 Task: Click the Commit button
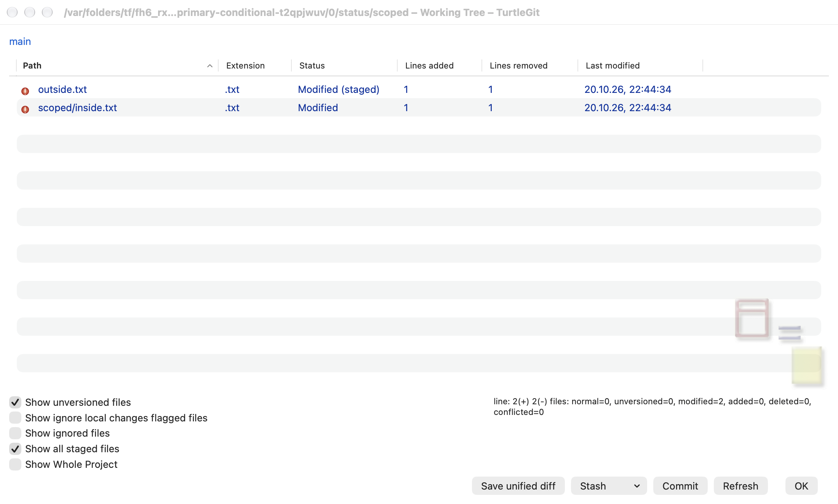pos(680,486)
